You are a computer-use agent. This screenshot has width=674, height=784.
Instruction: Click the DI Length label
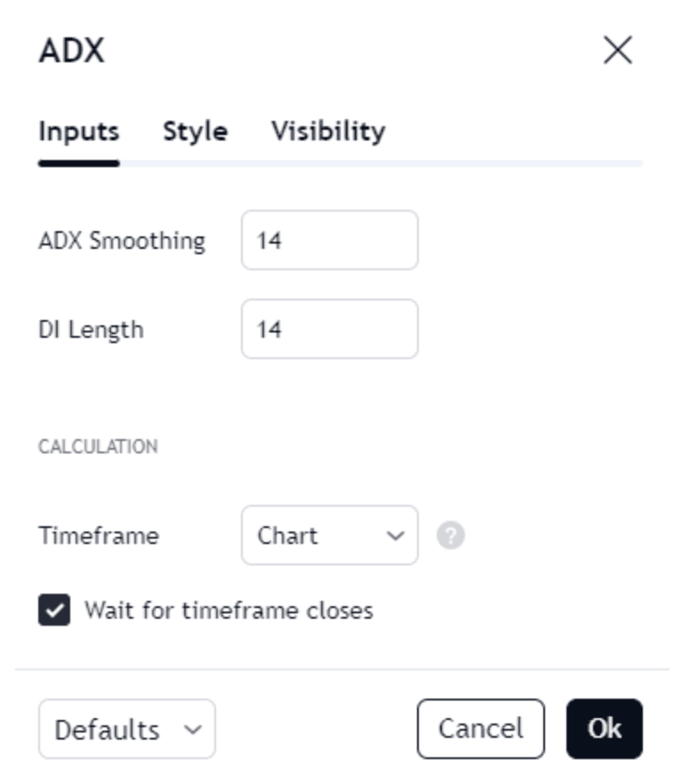coord(91,330)
